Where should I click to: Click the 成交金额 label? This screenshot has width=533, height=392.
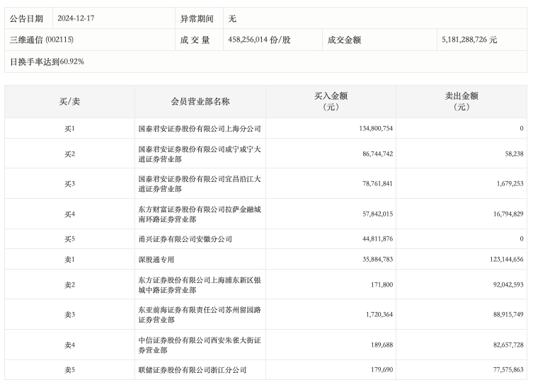(344, 40)
